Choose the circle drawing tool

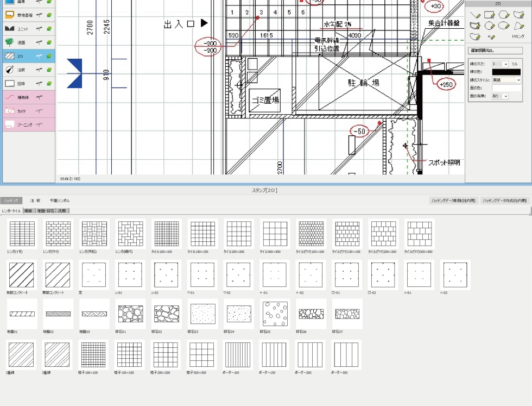pyautogui.click(x=489, y=26)
